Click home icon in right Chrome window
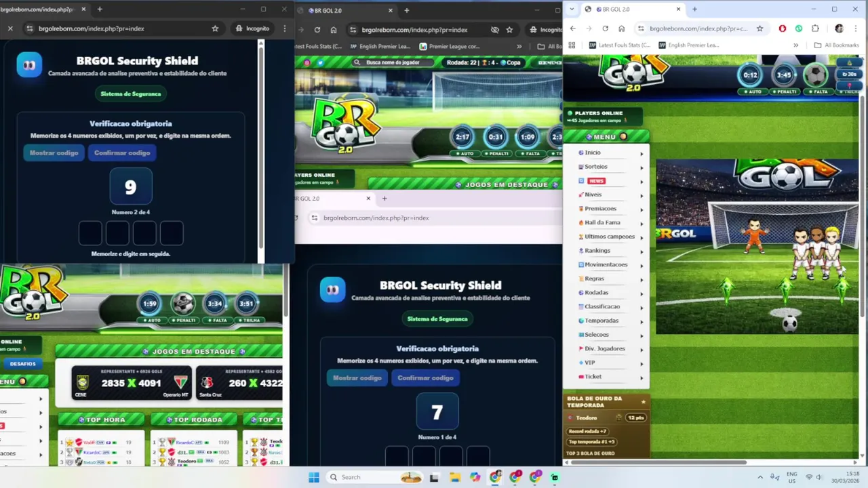Screen dimensions: 868x488 coord(621,28)
